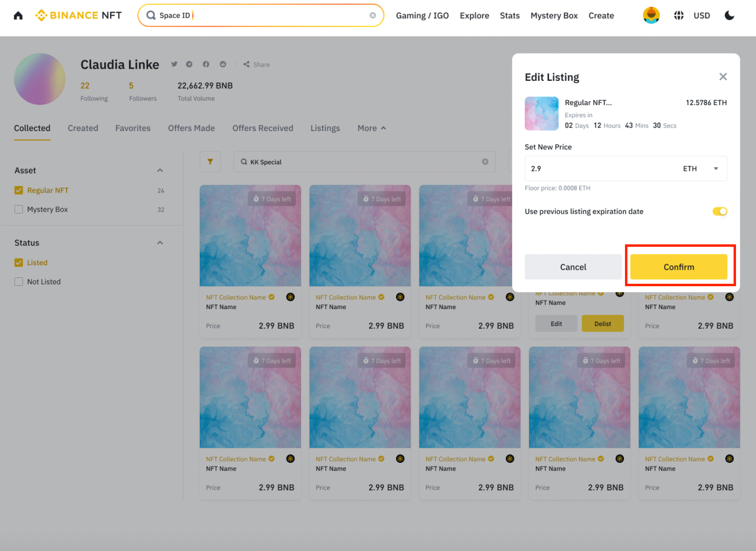Uncheck the Regular NFT checkbox

[x=19, y=190]
